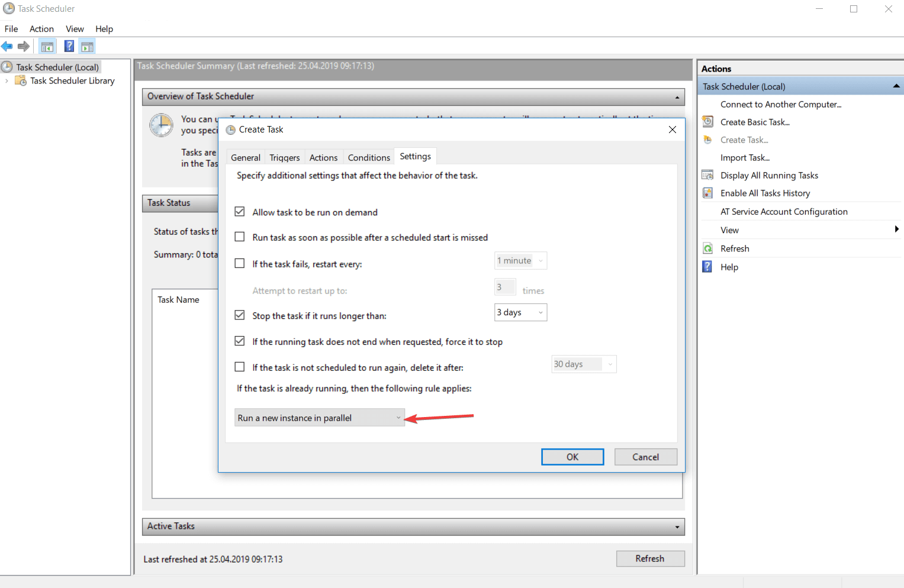Screen dimensions: 904x588
Task: Open Help via blue question toolbar icon
Action: tap(69, 46)
